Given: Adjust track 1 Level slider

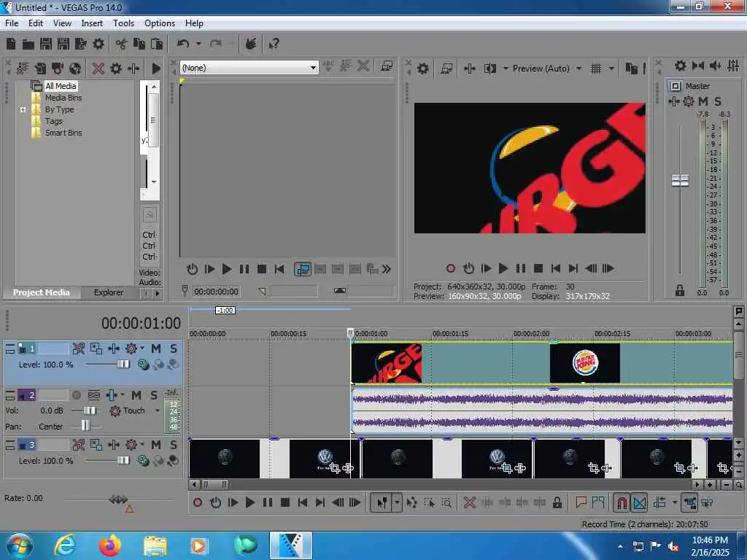Looking at the screenshot, I should point(123,365).
